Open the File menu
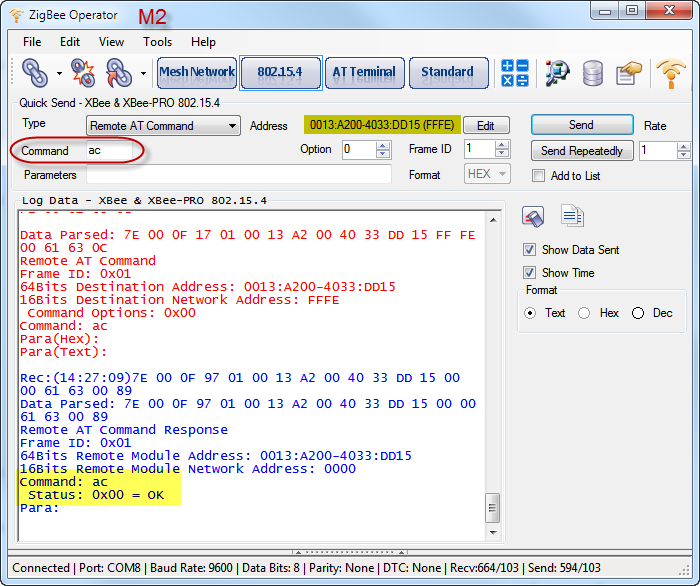The width and height of the screenshot is (700, 586). coord(32,42)
